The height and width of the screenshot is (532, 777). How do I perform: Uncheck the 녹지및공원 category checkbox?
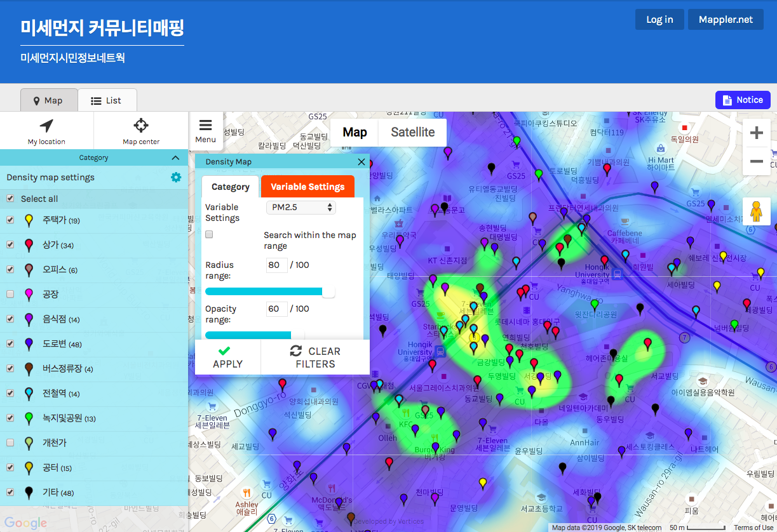[x=10, y=418]
